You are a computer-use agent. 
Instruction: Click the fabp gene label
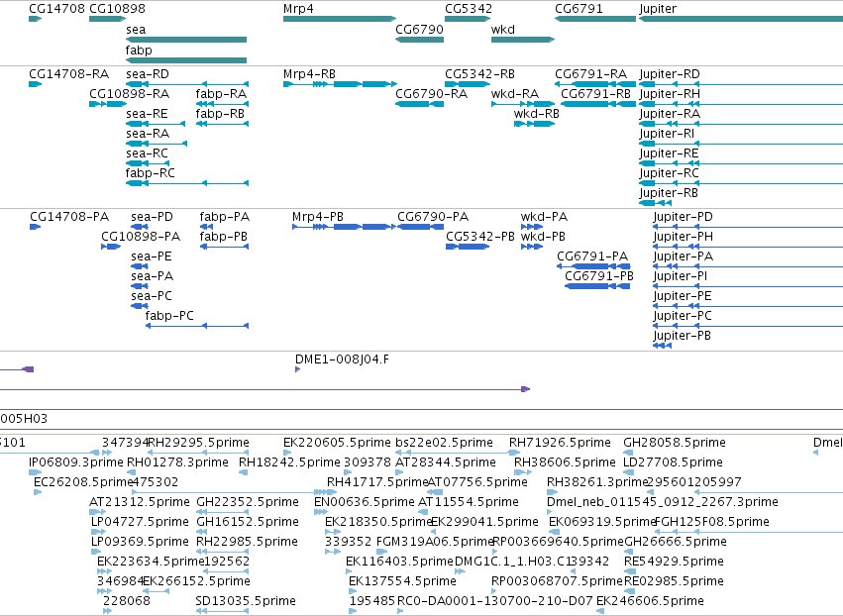[x=139, y=50]
